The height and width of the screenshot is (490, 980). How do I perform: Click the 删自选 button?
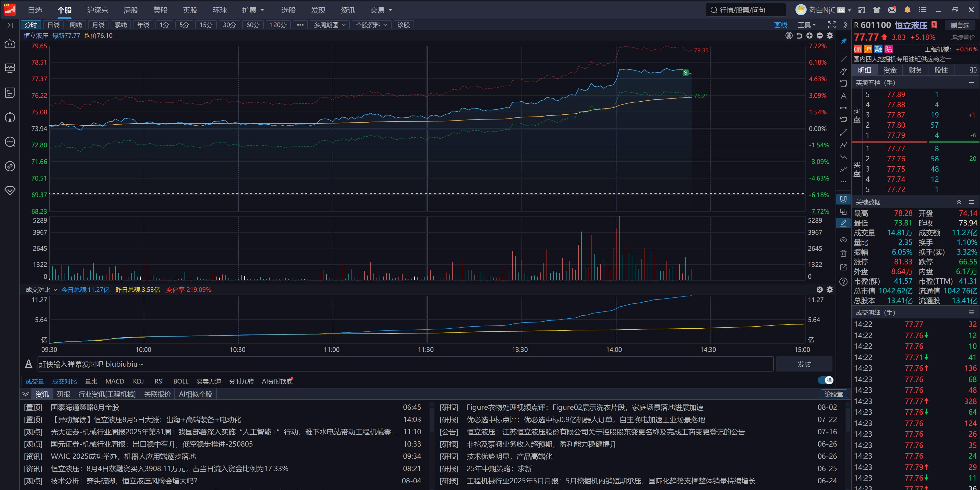[960, 25]
